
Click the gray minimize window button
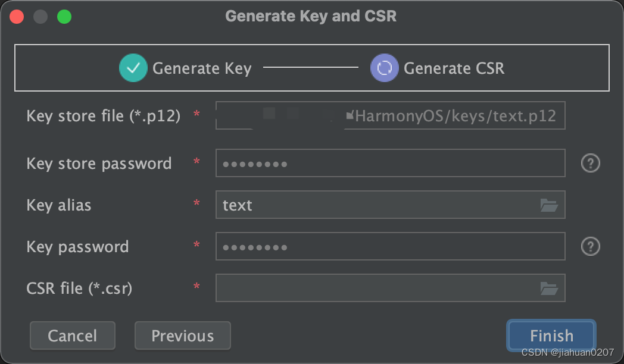click(40, 17)
